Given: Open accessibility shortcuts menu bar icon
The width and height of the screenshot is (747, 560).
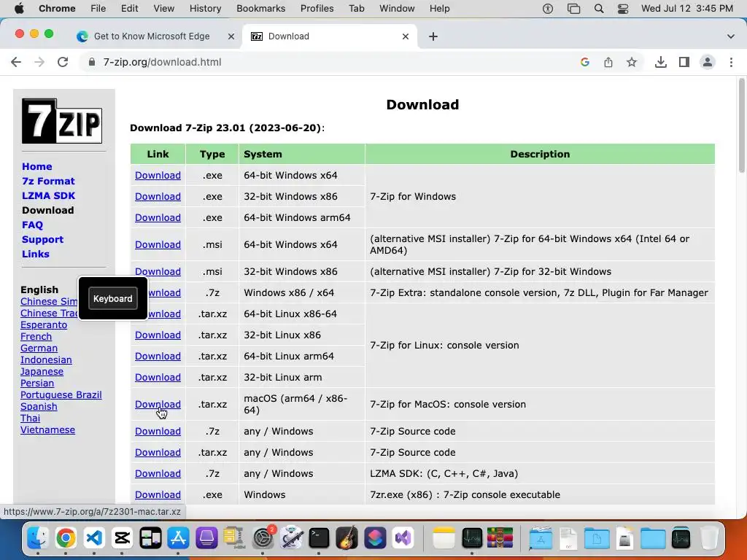Looking at the screenshot, I should 548,9.
